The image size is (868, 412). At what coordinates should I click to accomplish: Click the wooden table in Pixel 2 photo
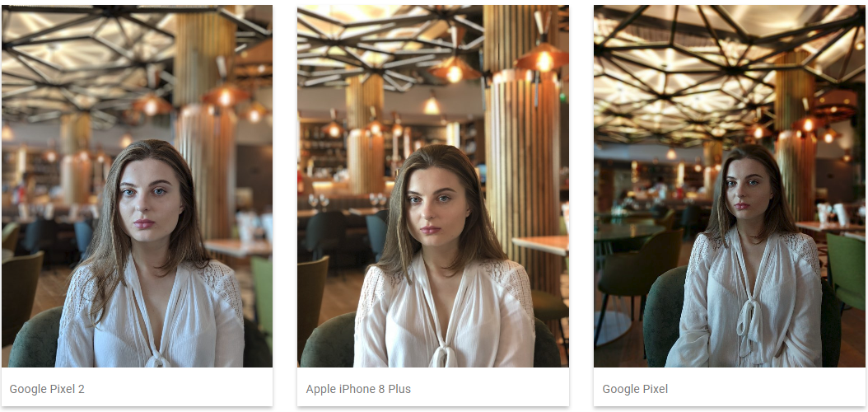click(238, 248)
